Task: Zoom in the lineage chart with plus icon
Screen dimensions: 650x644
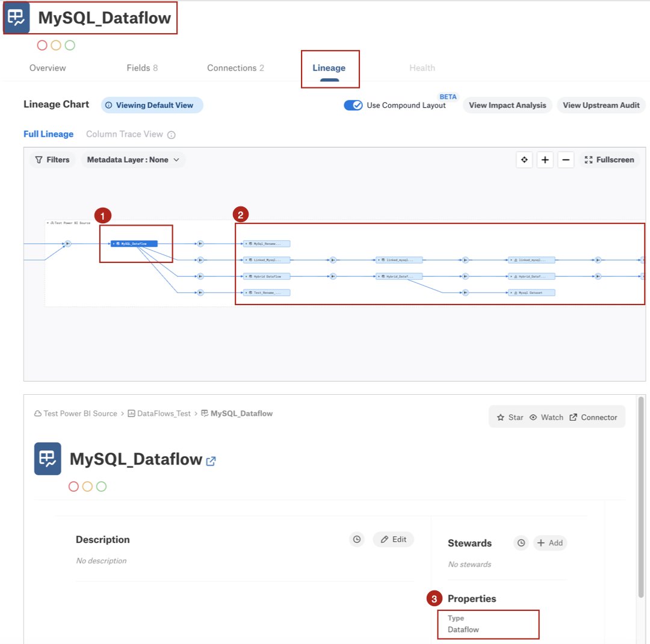Action: (545, 159)
